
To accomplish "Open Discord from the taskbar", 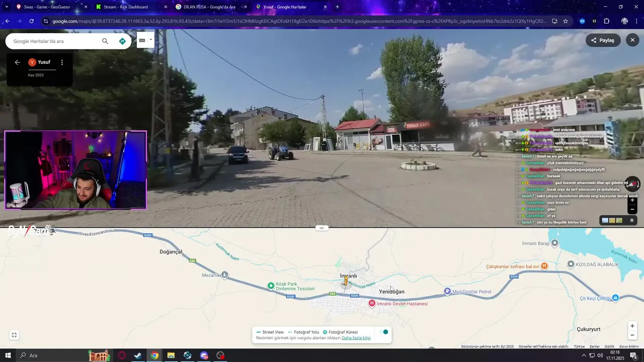I will (204, 355).
